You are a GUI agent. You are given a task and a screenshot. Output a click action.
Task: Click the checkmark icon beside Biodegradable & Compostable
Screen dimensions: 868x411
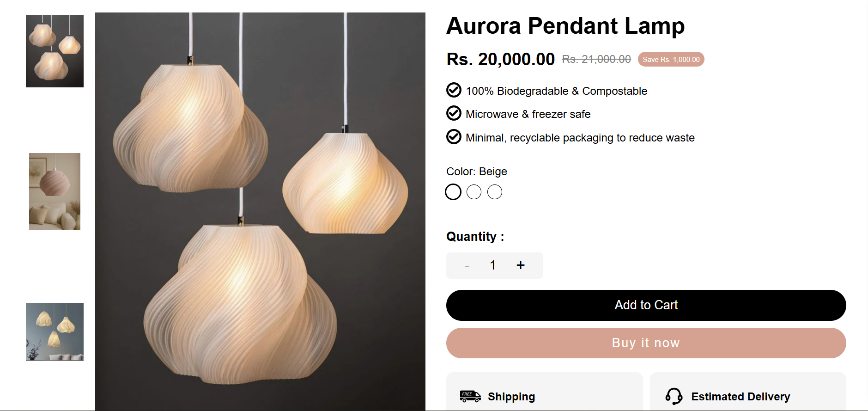[454, 90]
